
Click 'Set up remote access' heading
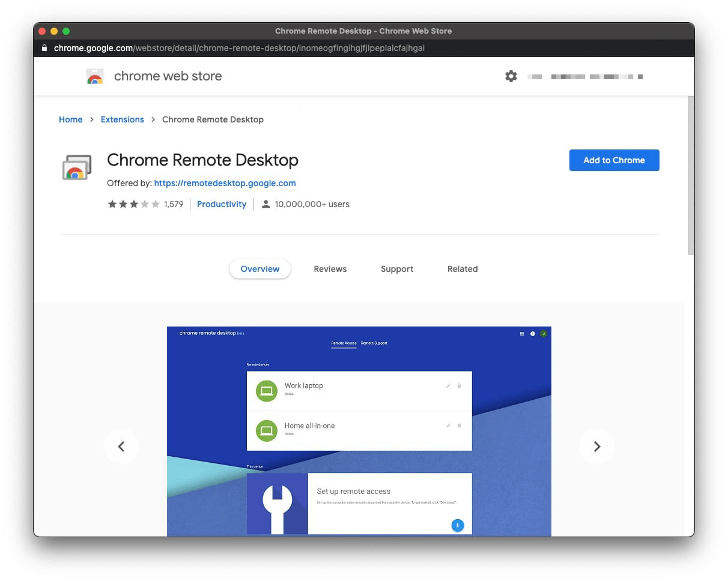click(354, 491)
